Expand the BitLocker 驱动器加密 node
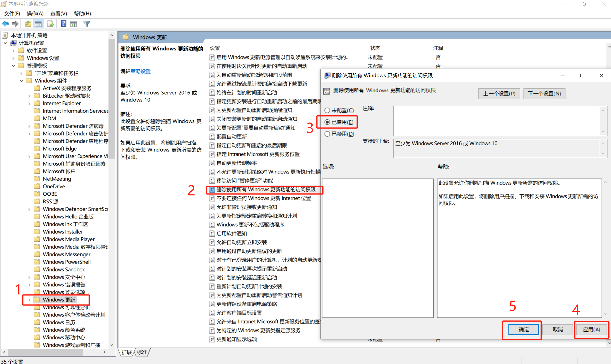 click(29, 96)
